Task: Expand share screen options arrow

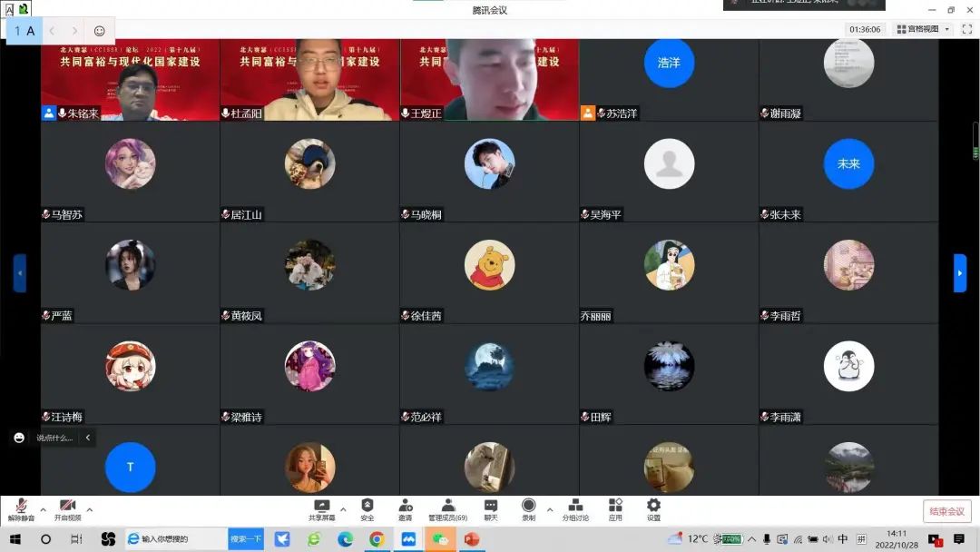Action: click(x=343, y=509)
